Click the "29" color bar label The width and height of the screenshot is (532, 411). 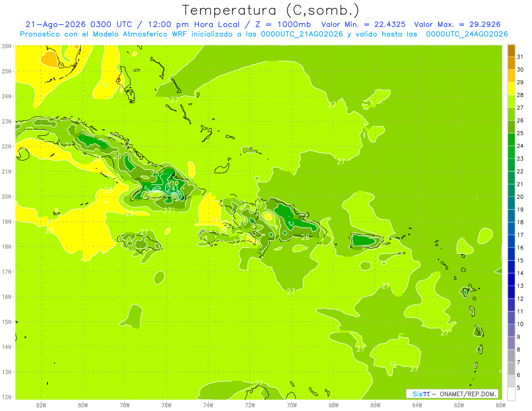coord(520,82)
